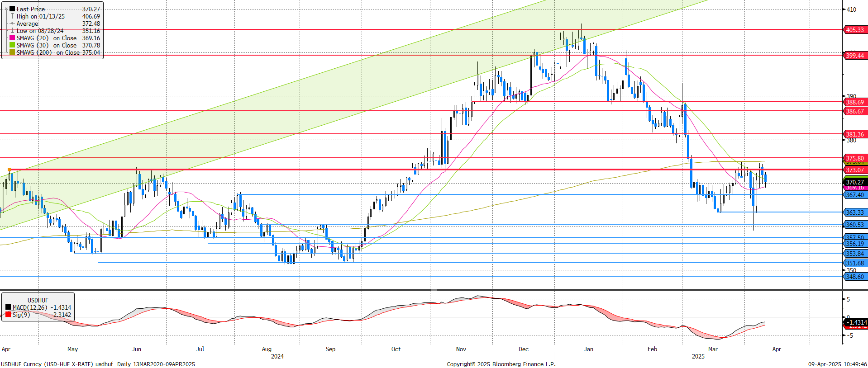Viewport: 868px width, 368px height.
Task: Click the 'USDHUF Curncy' footer ticker text
Action: (x=21, y=364)
